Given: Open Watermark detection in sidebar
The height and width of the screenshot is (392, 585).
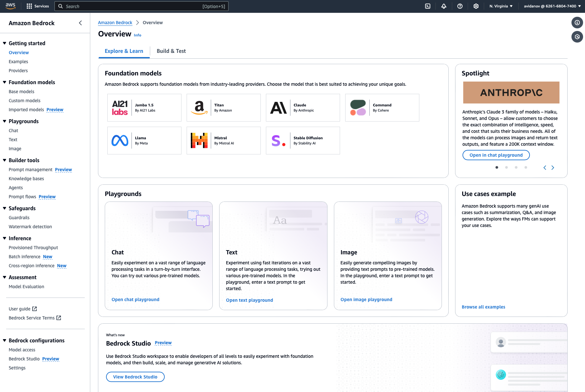Looking at the screenshot, I should click(30, 227).
